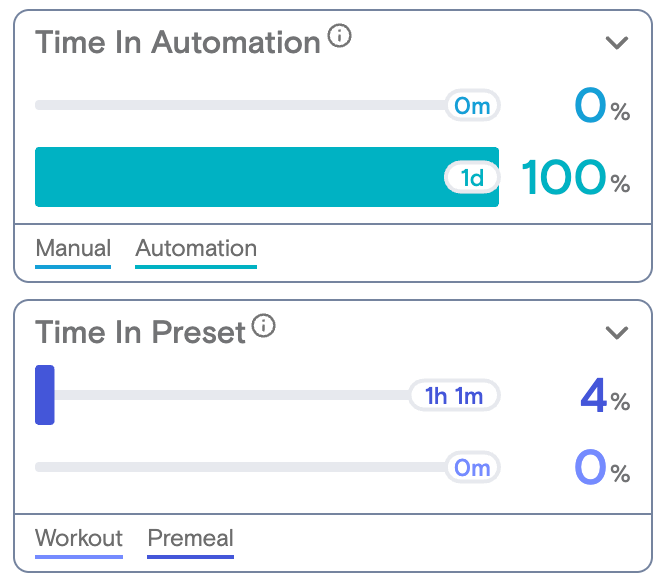This screenshot has width=666, height=582.
Task: Select the Premeal legend label
Action: click(x=190, y=538)
